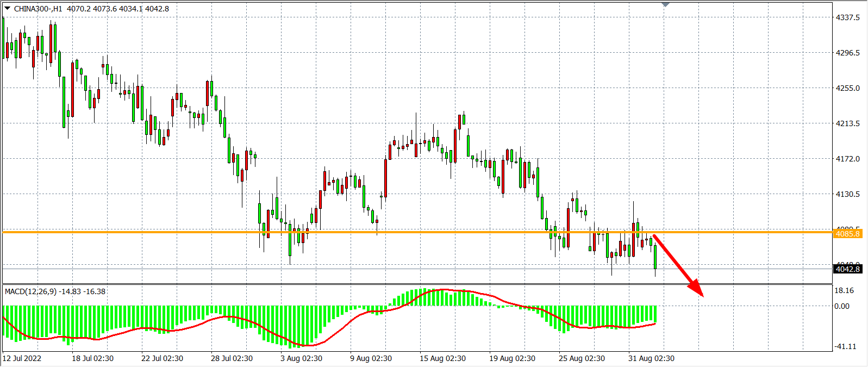
Task: Click the last green candlestick on chart
Action: click(655, 257)
